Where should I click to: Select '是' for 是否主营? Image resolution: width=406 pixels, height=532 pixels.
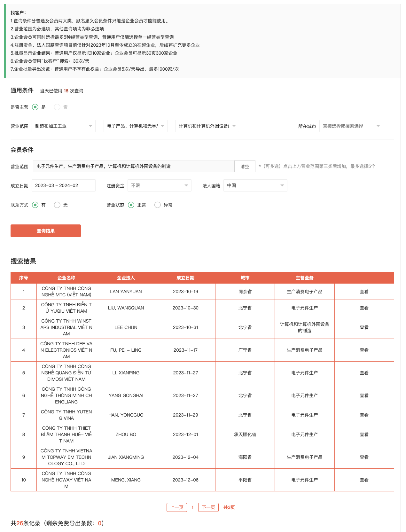35,107
